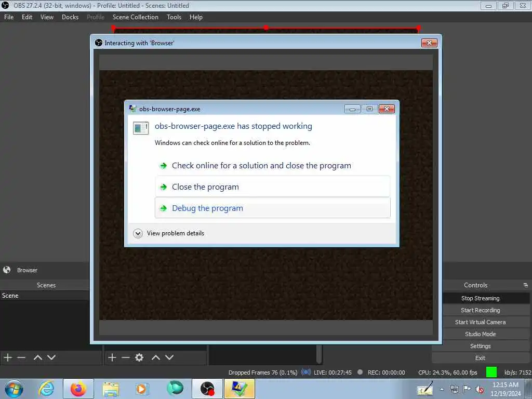Launch Internet Explorer from taskbar
The image size is (532, 399).
[46, 389]
